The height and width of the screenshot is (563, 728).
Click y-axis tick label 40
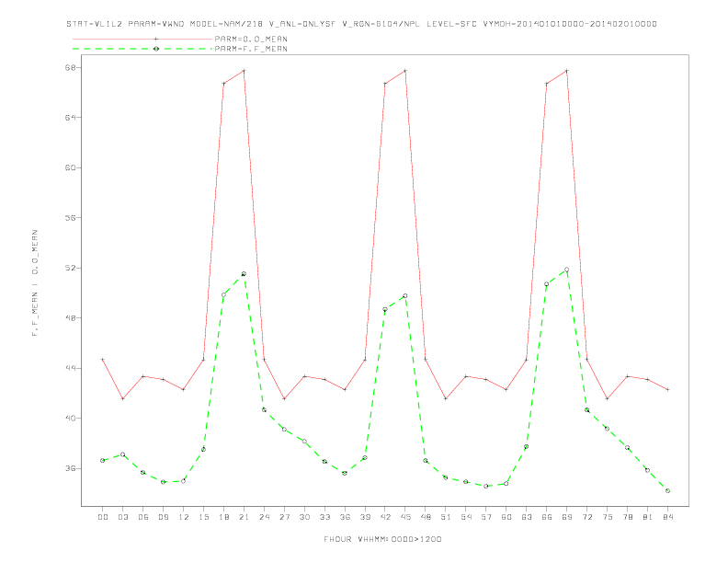(70, 418)
